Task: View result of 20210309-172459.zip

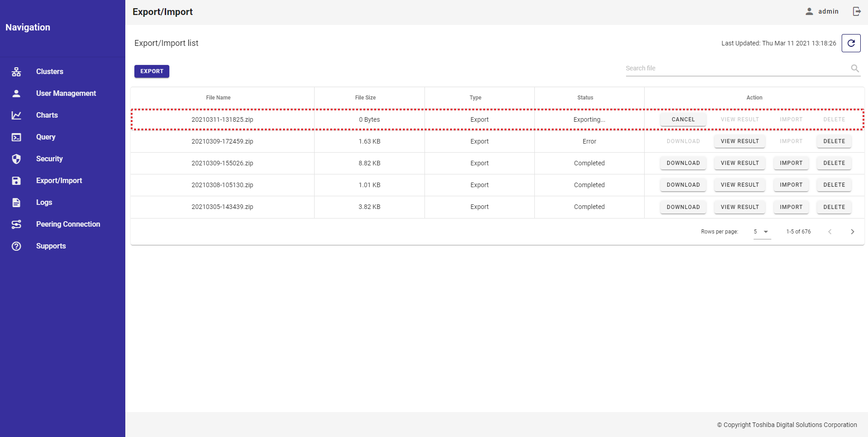Action: (x=740, y=141)
